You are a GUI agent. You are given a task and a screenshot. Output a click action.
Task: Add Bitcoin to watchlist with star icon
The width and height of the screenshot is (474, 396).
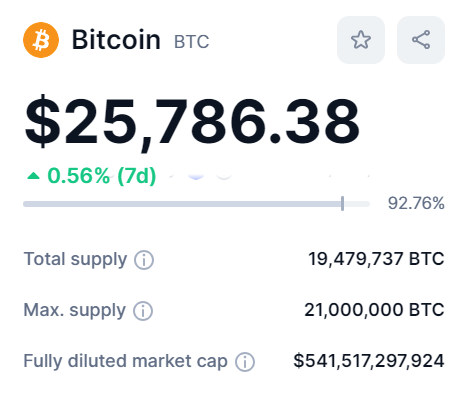tap(361, 40)
